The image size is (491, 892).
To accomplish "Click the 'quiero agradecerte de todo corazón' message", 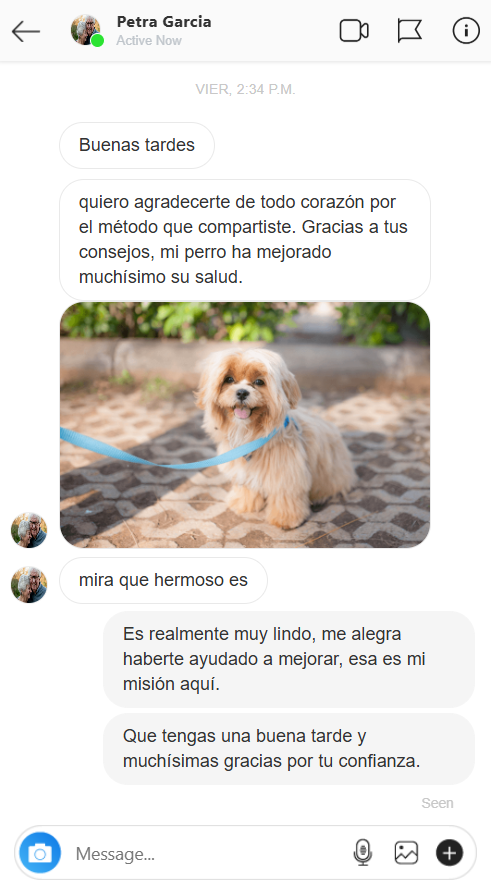I will click(x=245, y=239).
